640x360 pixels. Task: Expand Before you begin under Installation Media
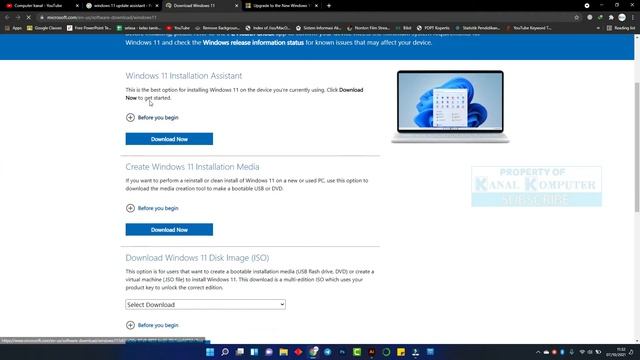[x=152, y=208]
